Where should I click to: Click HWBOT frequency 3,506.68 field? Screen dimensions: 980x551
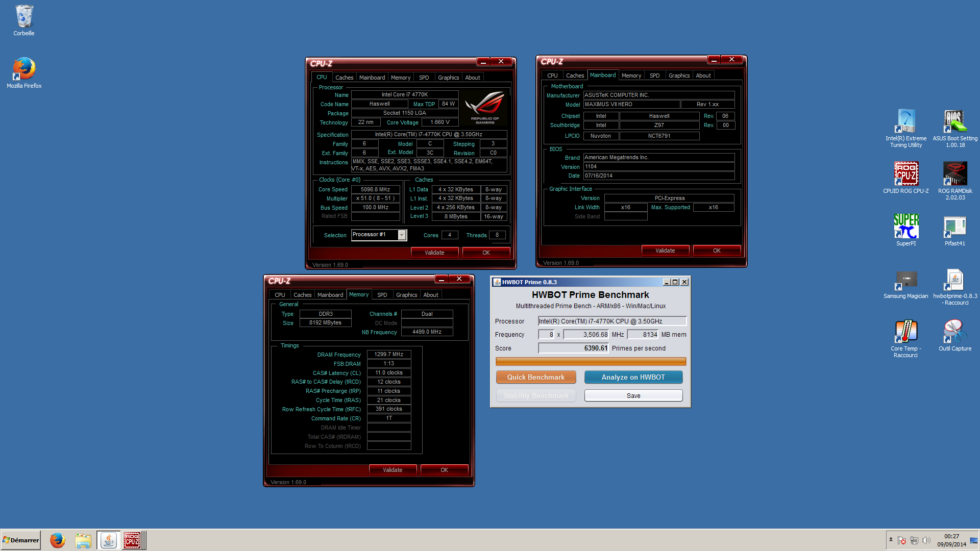click(586, 335)
